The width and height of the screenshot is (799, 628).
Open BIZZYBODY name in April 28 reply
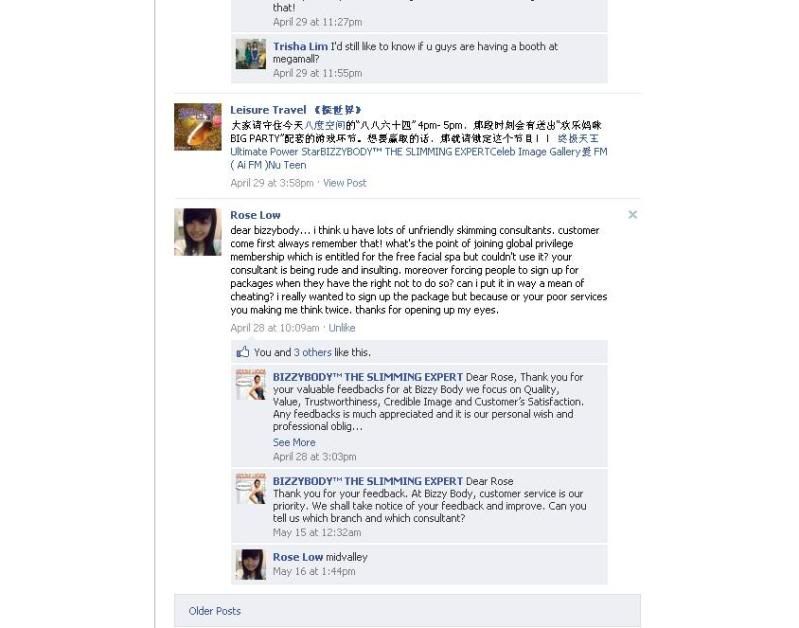(x=367, y=377)
